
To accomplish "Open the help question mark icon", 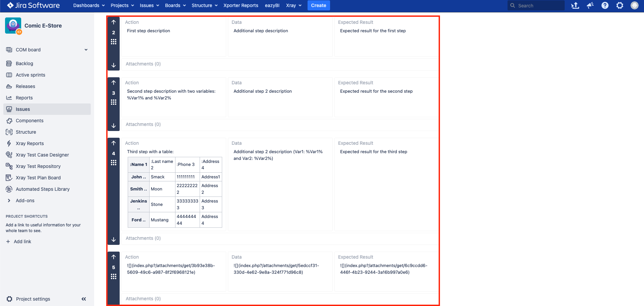I will pyautogui.click(x=605, y=5).
